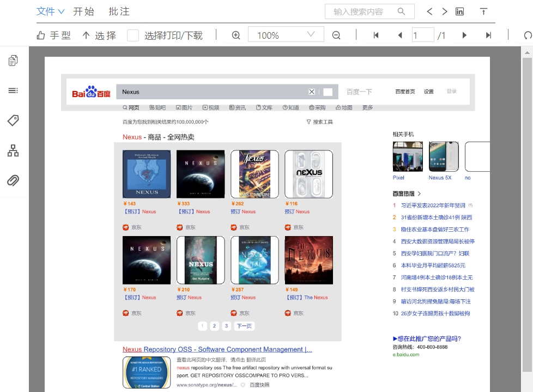
Task: Open the ¥149 The Nexus book cover
Action: (308, 260)
